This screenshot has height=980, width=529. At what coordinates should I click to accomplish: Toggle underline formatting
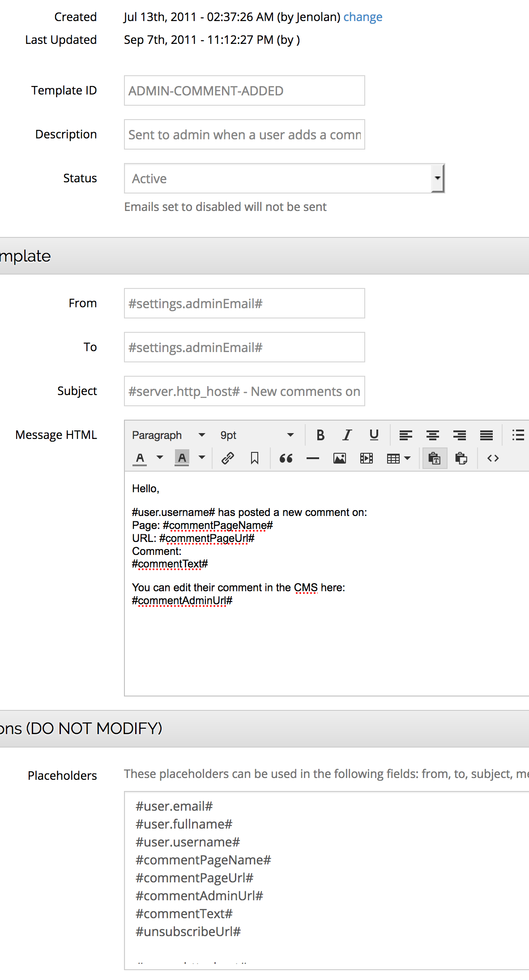pos(374,435)
